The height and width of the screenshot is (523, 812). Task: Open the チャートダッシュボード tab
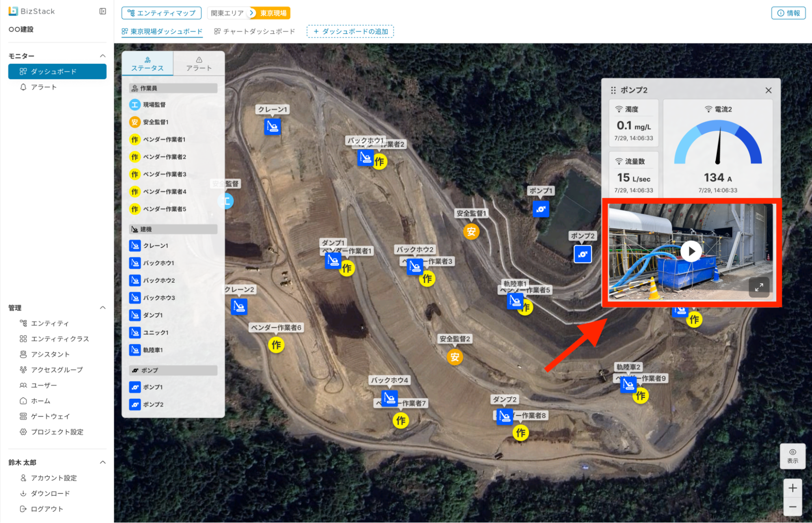pyautogui.click(x=255, y=31)
